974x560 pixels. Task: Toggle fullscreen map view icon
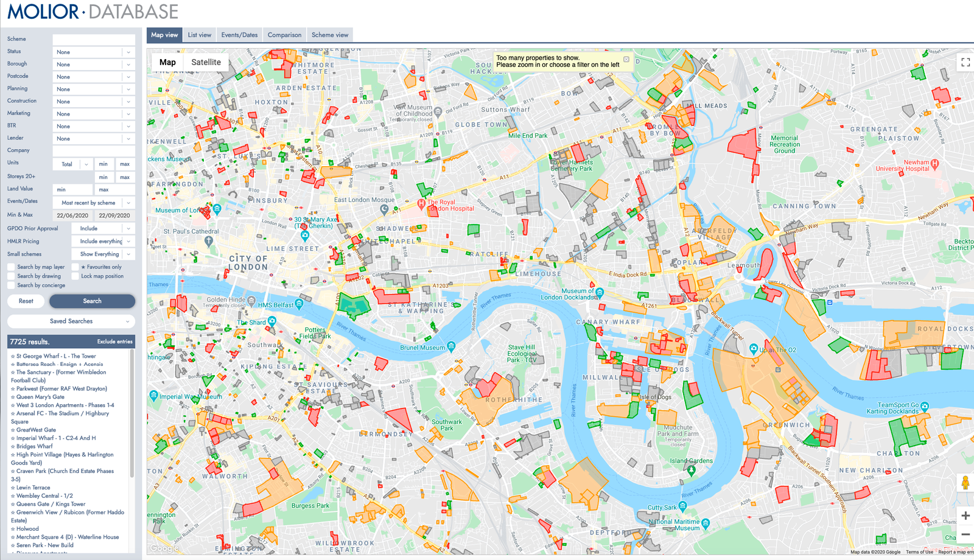tap(965, 62)
